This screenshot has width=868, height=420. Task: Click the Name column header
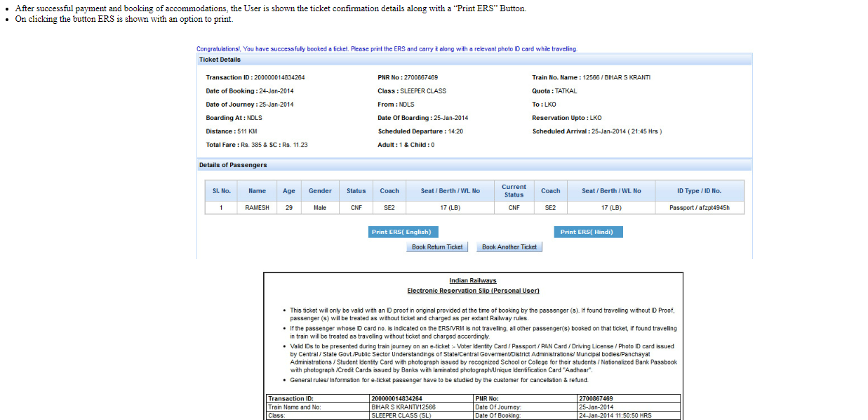[x=257, y=191]
